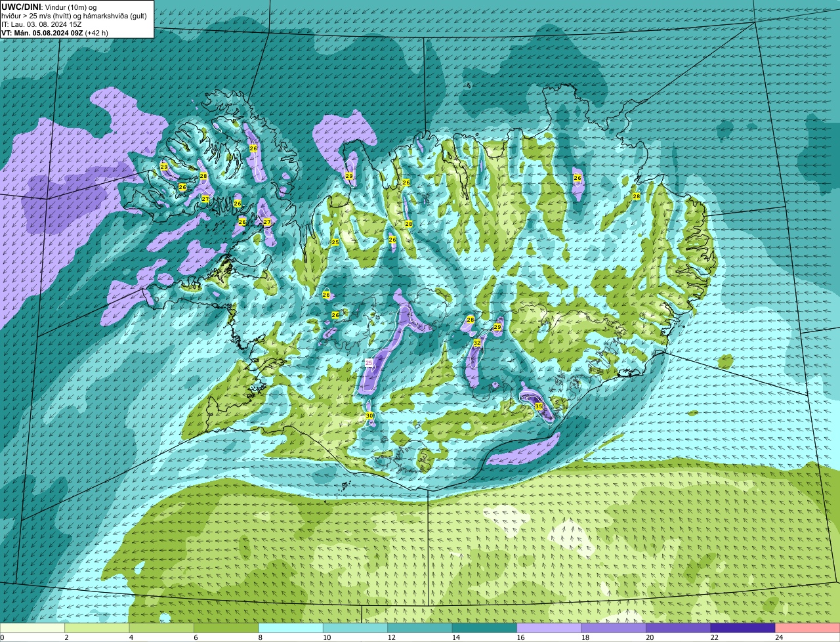Click the 0–2 m/s pale yellow legend swatch
Screen dimensions: 840x642
click(33, 628)
